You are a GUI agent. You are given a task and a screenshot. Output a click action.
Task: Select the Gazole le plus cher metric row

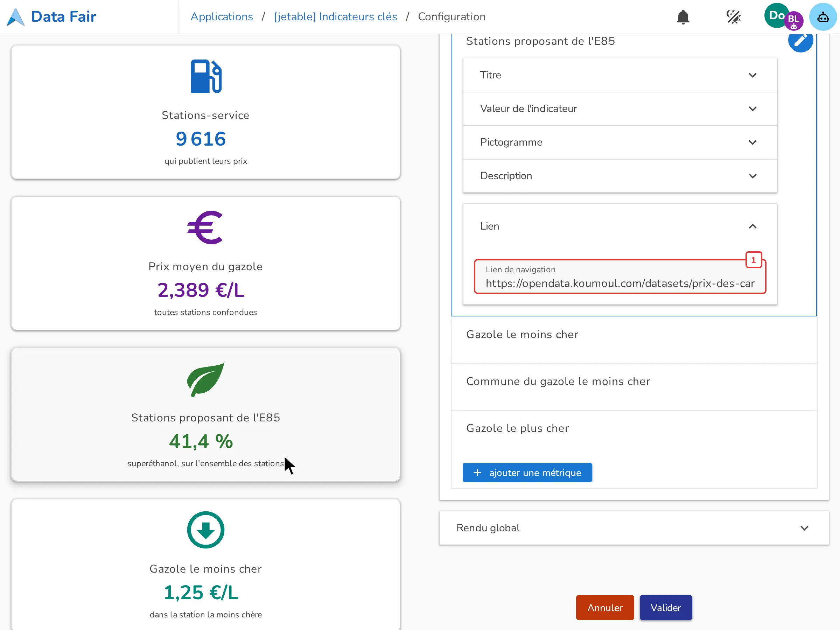pos(634,434)
